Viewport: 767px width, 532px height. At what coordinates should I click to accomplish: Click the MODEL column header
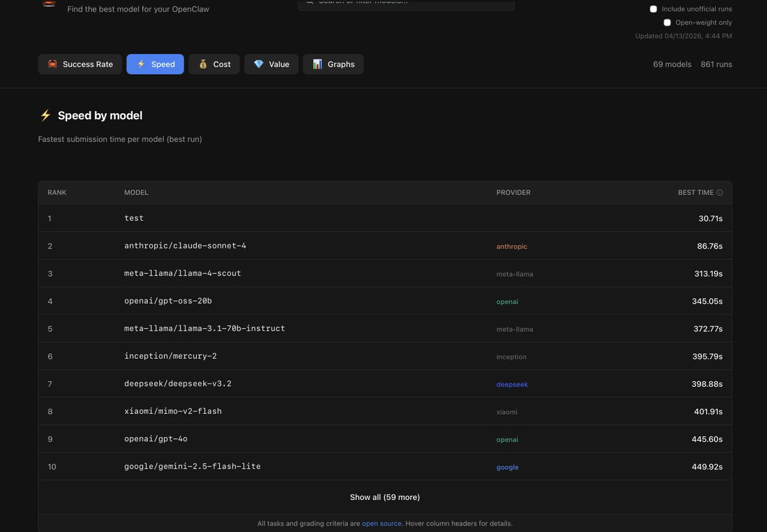[136, 192]
